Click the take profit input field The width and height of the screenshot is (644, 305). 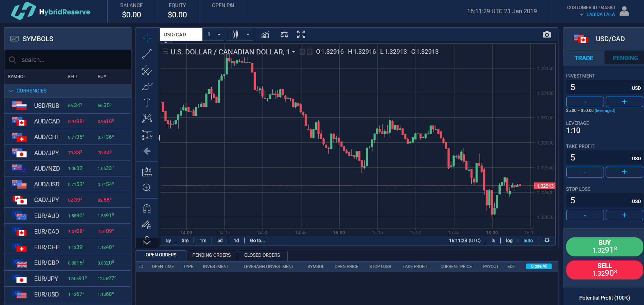pyautogui.click(x=605, y=158)
